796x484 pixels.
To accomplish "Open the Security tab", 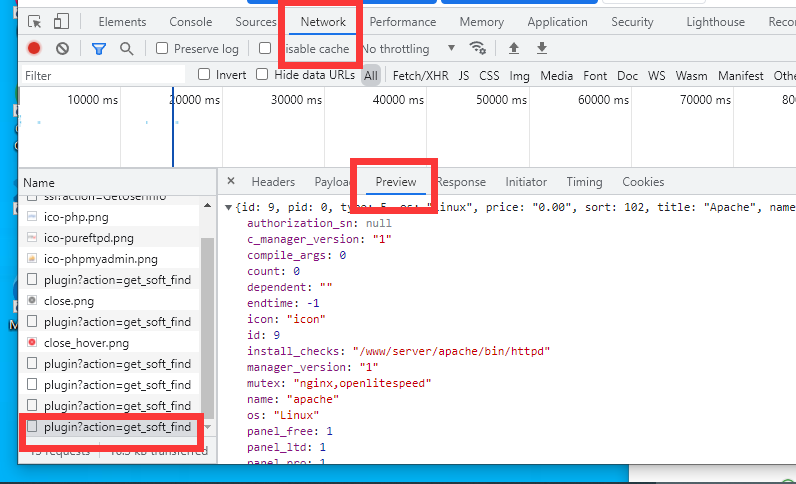I will coord(632,22).
